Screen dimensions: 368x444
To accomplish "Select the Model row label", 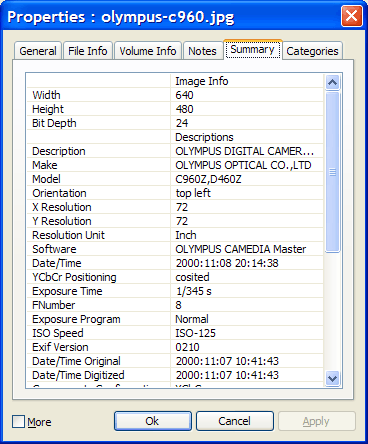I will (46, 179).
